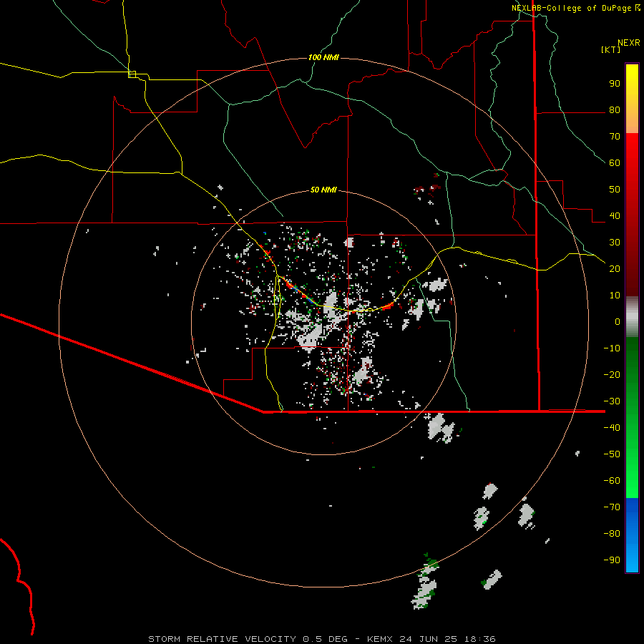Image resolution: width=644 pixels, height=644 pixels.
Task: Click the green negative-velocity segment of color bar
Action: pos(632,417)
